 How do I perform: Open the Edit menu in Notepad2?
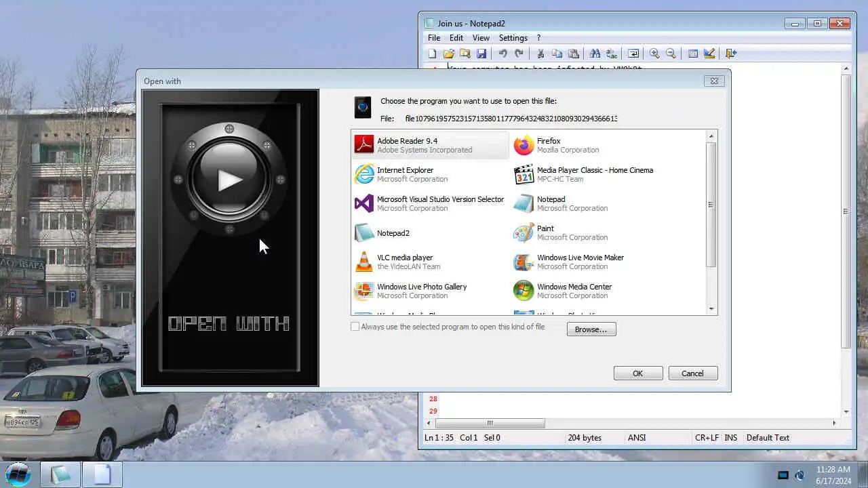456,38
